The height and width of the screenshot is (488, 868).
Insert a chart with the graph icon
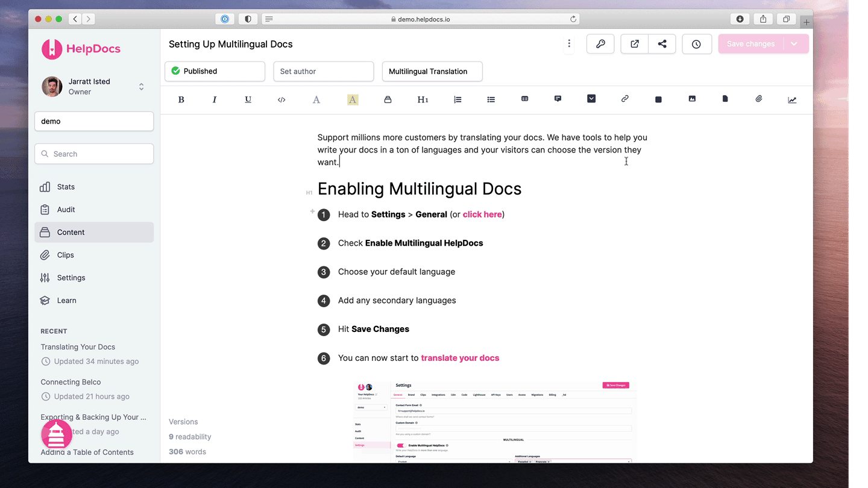click(x=792, y=100)
